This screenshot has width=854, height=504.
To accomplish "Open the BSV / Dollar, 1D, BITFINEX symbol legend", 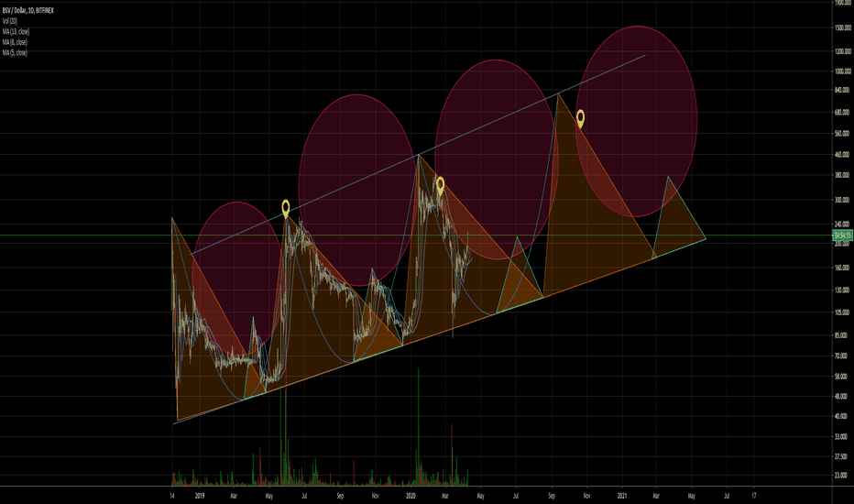I will [27, 10].
